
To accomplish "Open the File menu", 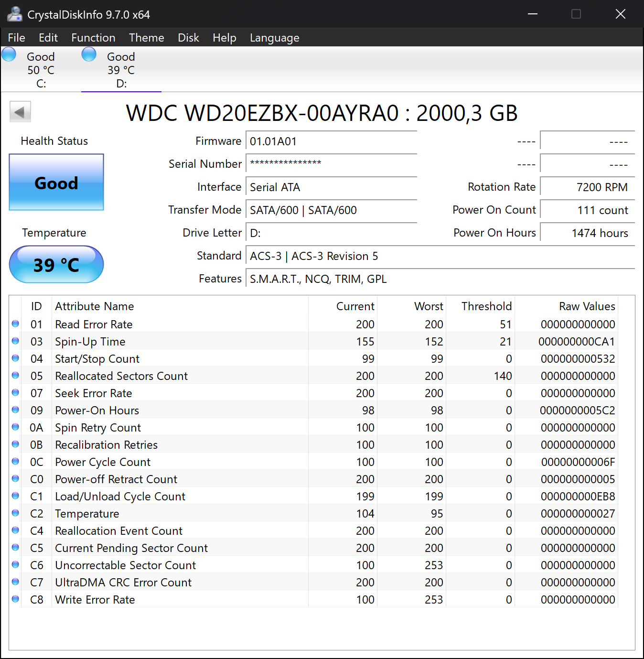I will [17, 38].
